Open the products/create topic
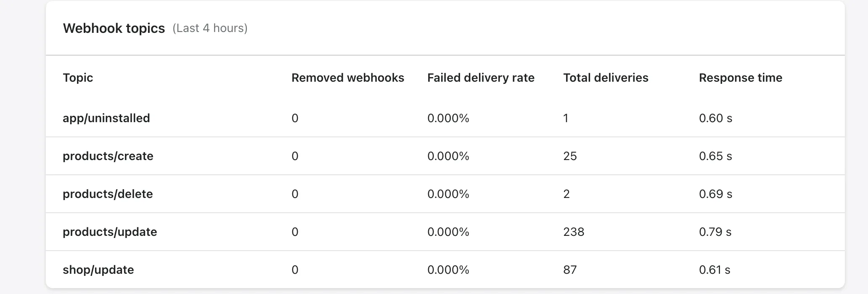This screenshot has width=868, height=294. 108,156
